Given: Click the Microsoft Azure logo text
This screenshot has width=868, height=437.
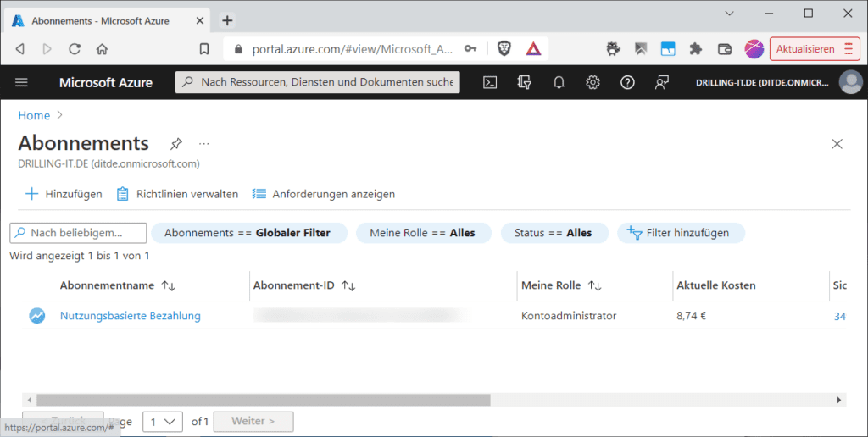Looking at the screenshot, I should pos(106,82).
